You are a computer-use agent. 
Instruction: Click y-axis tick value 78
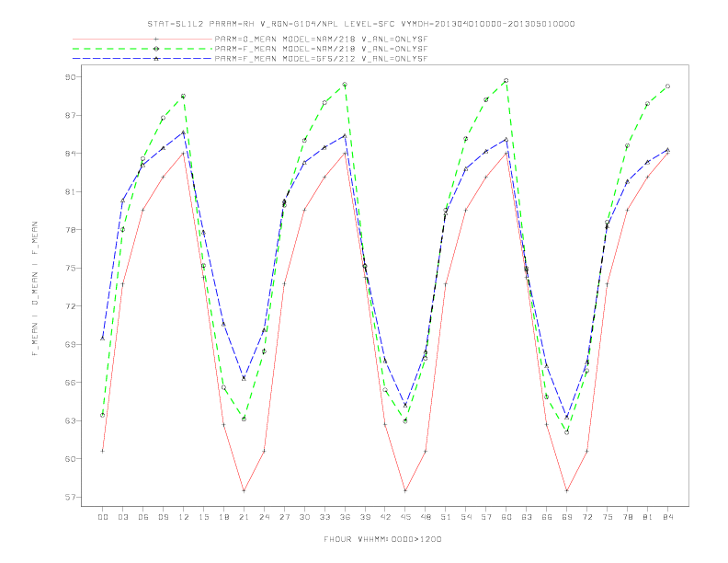(x=70, y=230)
